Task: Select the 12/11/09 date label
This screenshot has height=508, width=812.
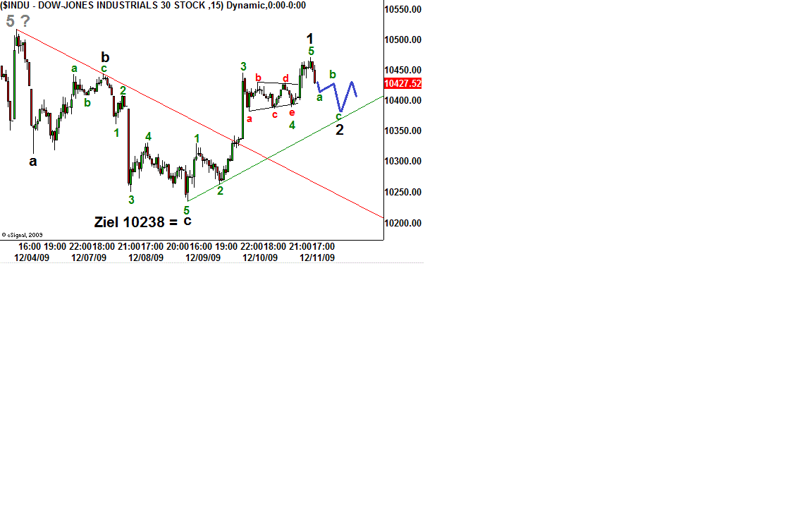Action: pyautogui.click(x=317, y=258)
